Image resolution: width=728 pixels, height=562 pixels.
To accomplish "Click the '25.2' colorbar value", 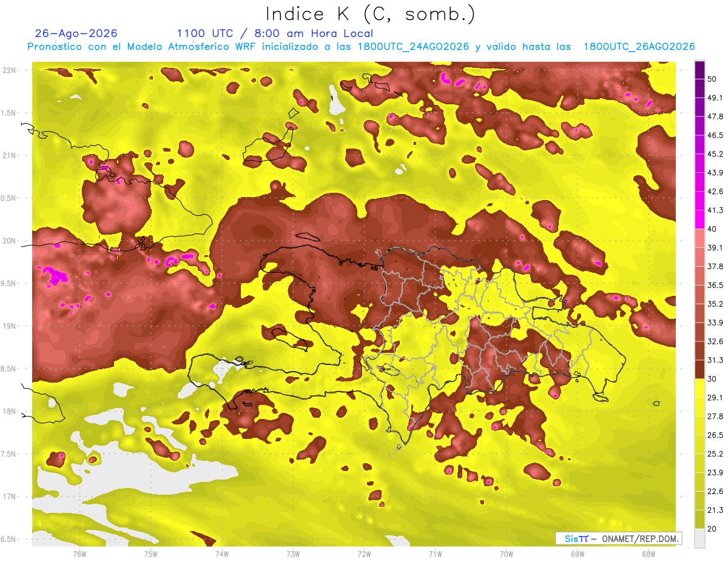I will coord(715,453).
